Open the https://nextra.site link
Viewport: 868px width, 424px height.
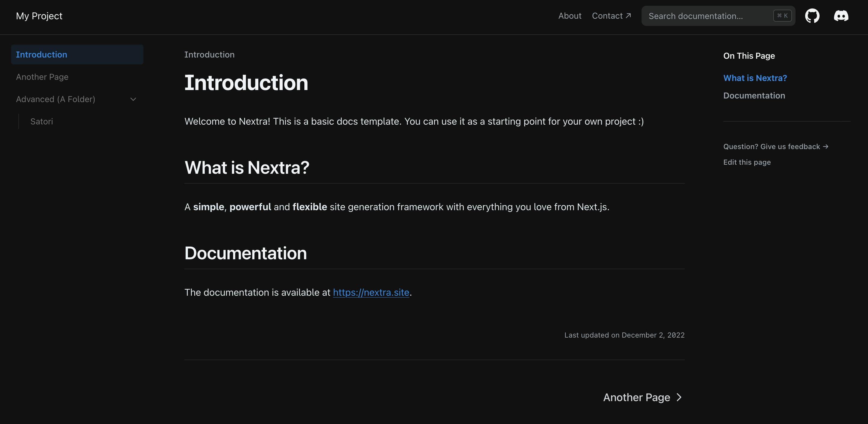371,292
